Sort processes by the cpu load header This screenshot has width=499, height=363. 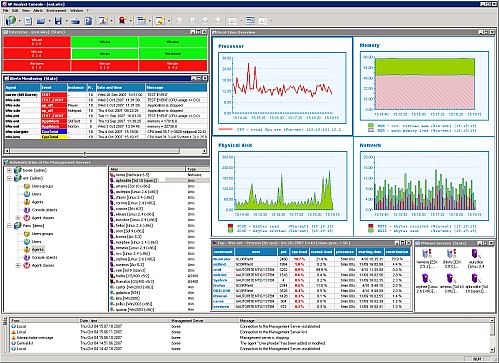click(299, 252)
